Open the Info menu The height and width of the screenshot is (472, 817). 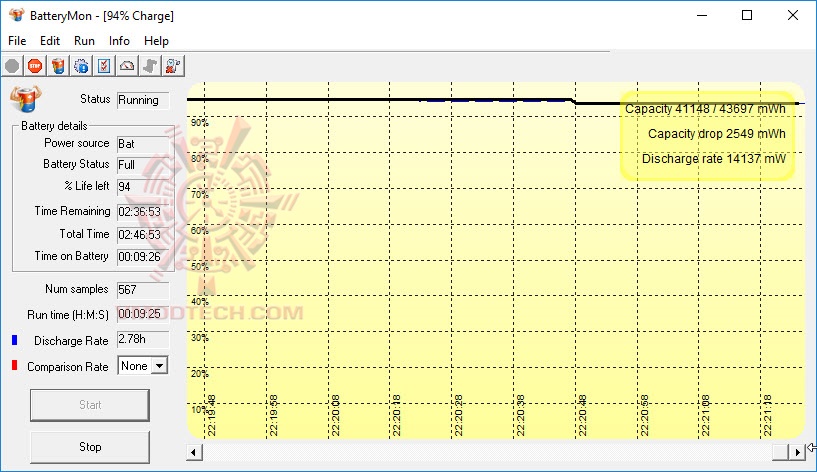[119, 41]
